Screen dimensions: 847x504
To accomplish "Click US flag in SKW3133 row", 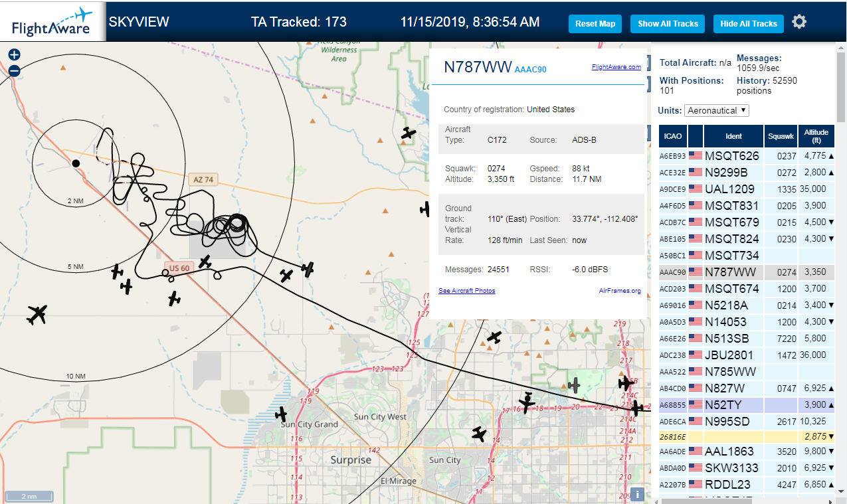I will click(x=696, y=468).
